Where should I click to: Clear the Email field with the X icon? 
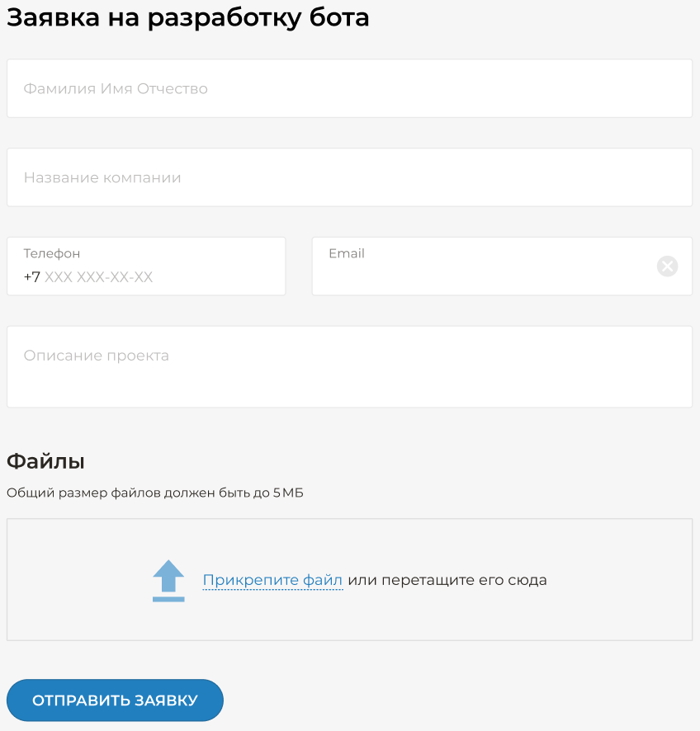tap(667, 266)
